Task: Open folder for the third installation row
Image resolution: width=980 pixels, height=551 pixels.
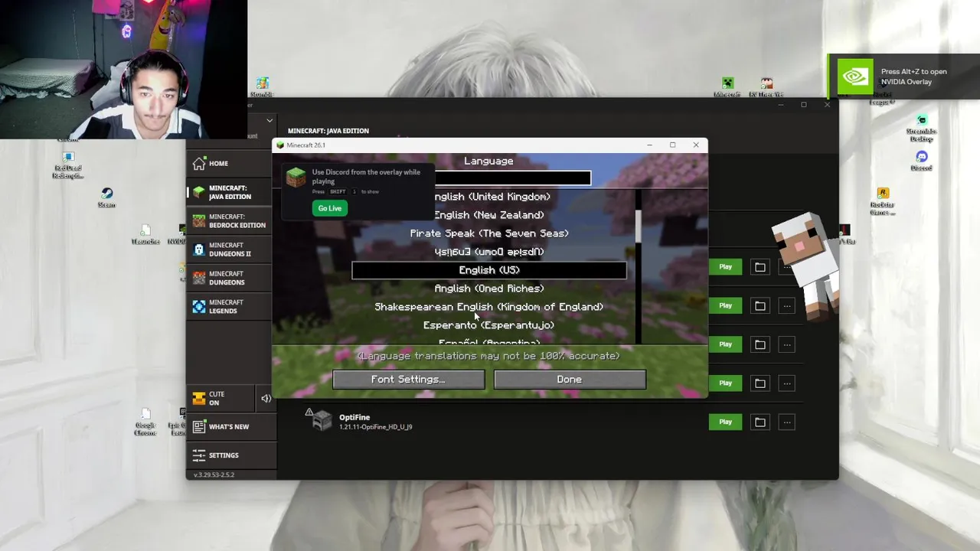Action: pos(759,344)
